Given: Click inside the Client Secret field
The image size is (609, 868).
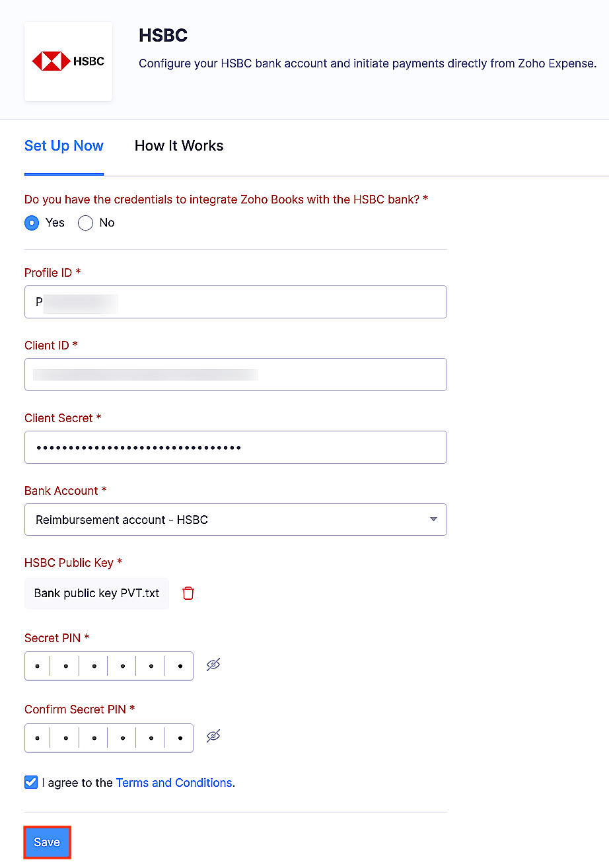Looking at the screenshot, I should [x=235, y=447].
